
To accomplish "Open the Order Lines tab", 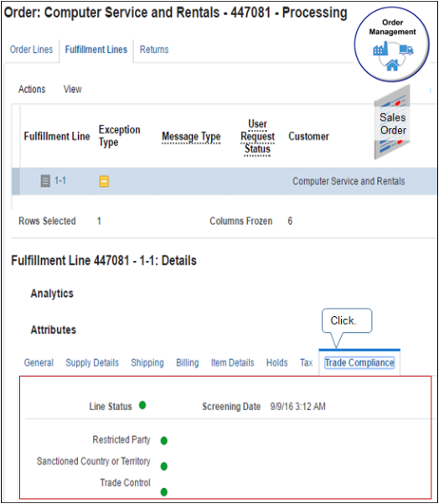I will pyautogui.click(x=31, y=49).
